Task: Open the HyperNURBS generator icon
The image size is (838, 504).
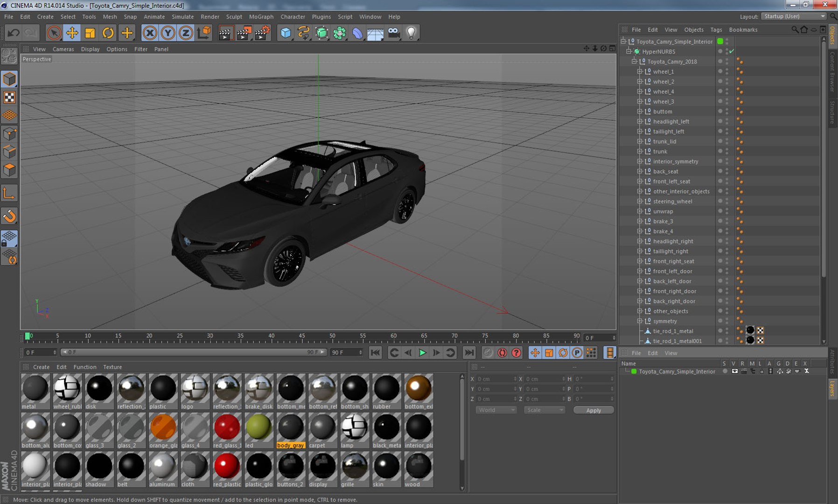Action: pyautogui.click(x=322, y=33)
